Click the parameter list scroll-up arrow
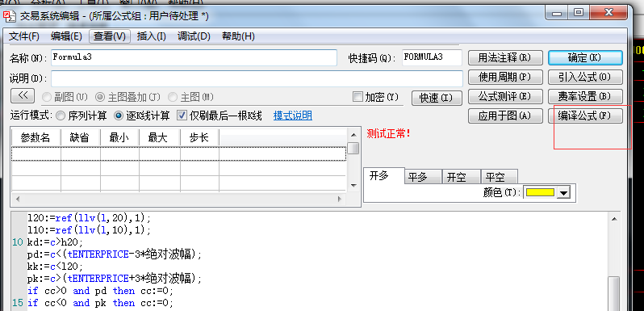 353,134
